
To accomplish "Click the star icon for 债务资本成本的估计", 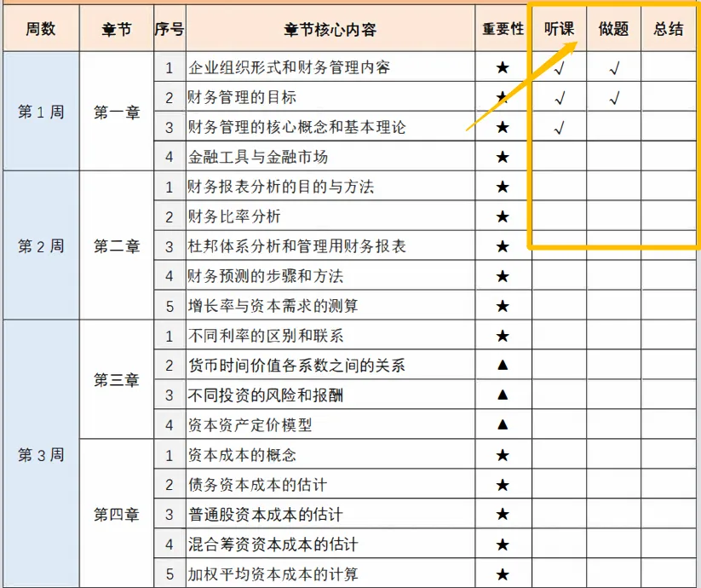I will pos(503,485).
